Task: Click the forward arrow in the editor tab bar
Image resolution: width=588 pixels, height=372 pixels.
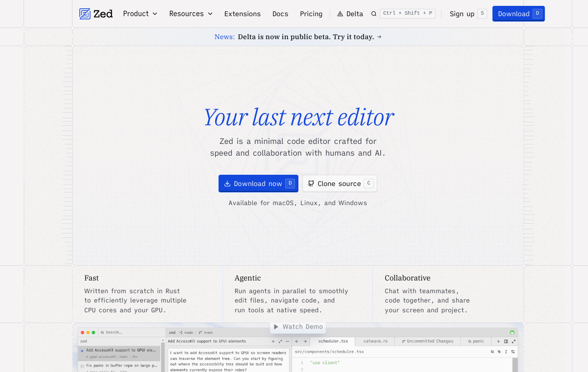Action: [305, 341]
